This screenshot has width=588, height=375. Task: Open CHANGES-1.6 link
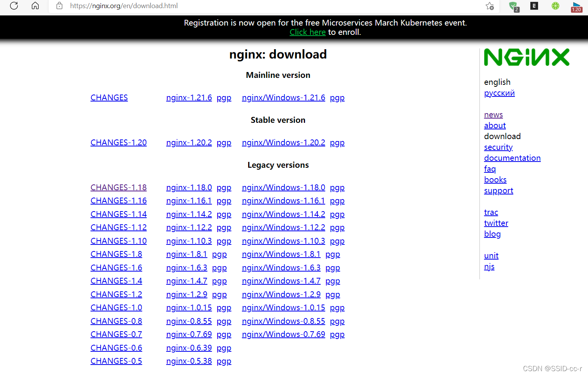coord(116,268)
